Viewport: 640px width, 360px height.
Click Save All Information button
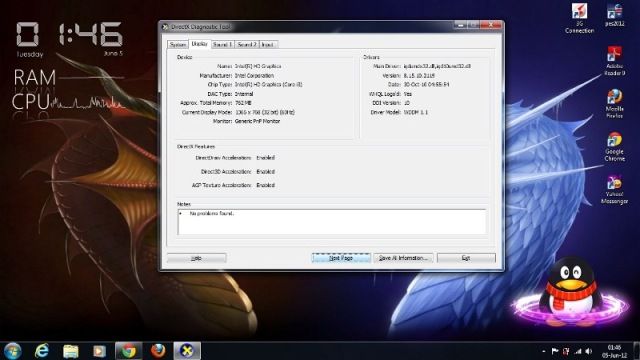click(403, 258)
